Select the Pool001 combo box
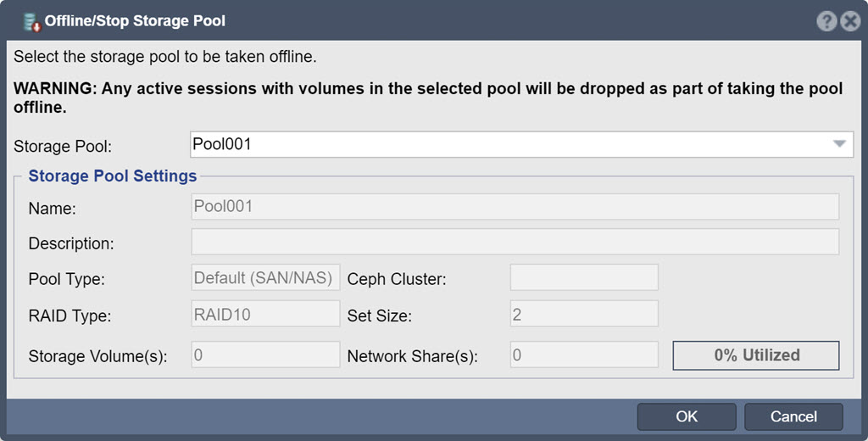Viewport: 868px width, 441px height. (x=521, y=144)
